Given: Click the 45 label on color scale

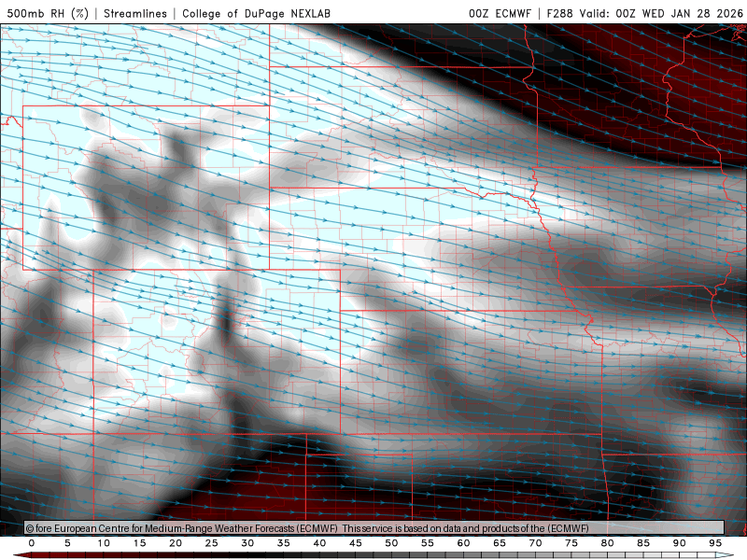Looking at the screenshot, I should pos(356,543).
